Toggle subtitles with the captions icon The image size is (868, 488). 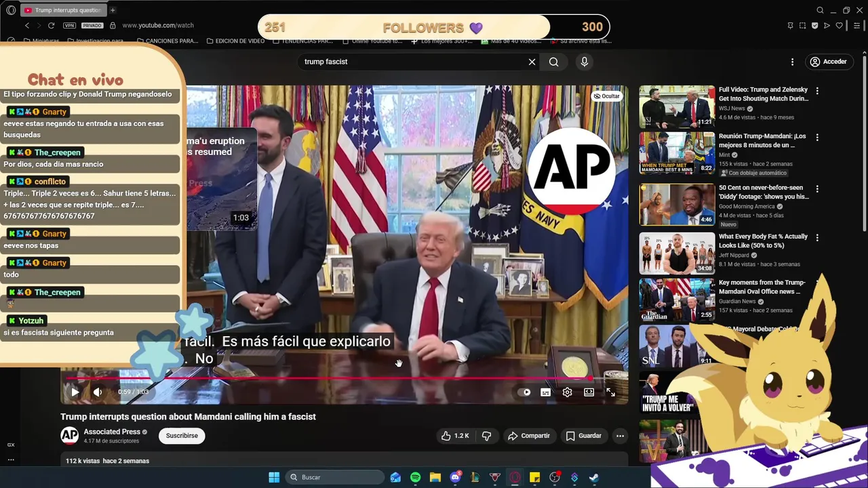[x=545, y=392]
